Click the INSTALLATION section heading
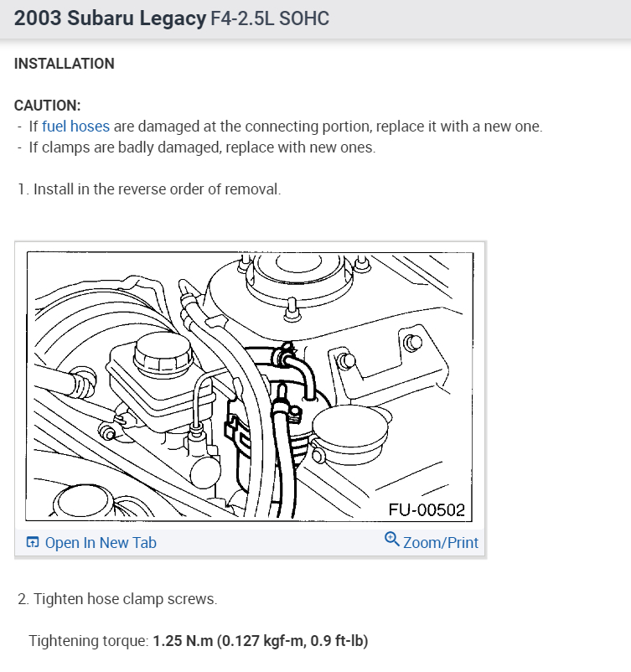This screenshot has height=672, width=631. point(65,64)
